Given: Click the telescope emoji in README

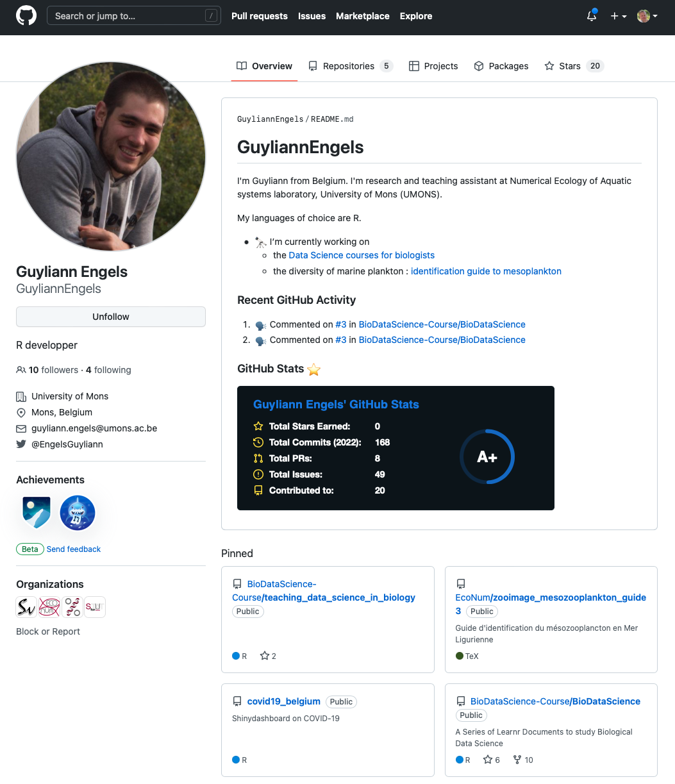Looking at the screenshot, I should point(260,242).
